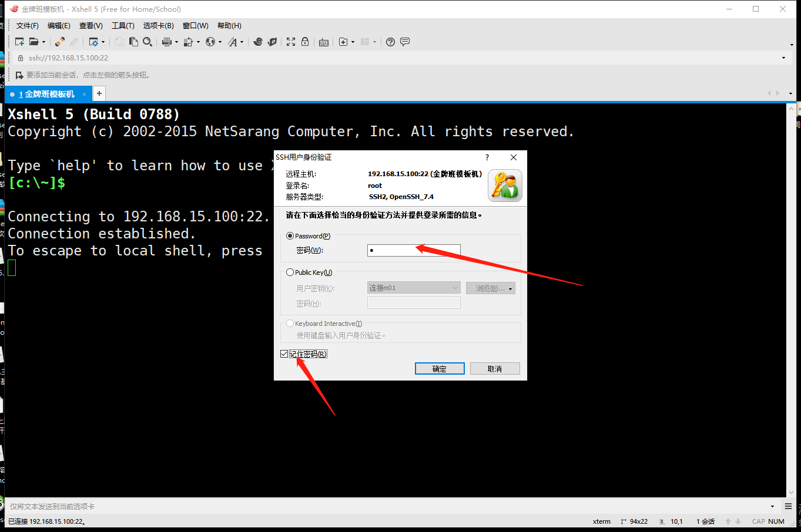The width and height of the screenshot is (801, 532).
Task: Open session Properties gear icon
Action: tap(93, 42)
